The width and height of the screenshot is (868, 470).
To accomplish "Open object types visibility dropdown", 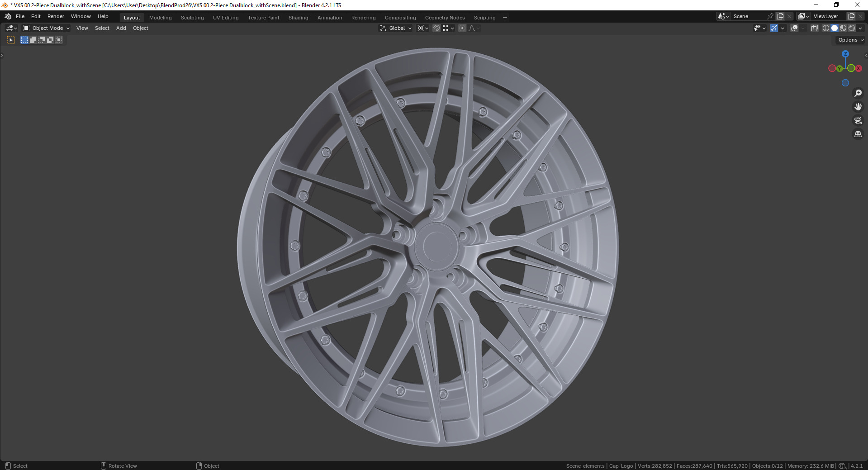I will pyautogui.click(x=760, y=28).
